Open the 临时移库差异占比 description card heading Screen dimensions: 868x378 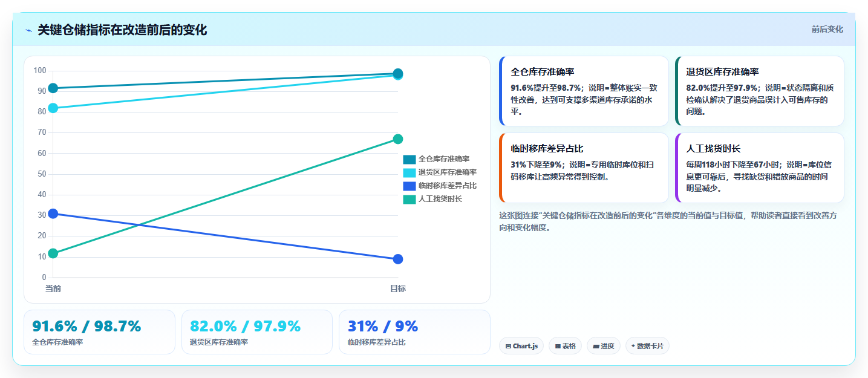547,148
